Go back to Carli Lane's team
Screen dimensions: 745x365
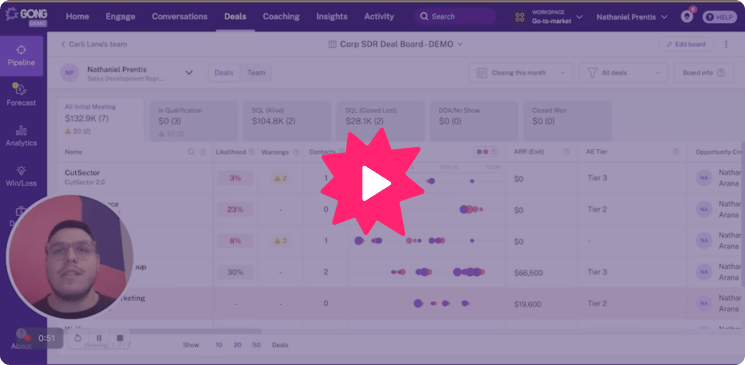94,44
